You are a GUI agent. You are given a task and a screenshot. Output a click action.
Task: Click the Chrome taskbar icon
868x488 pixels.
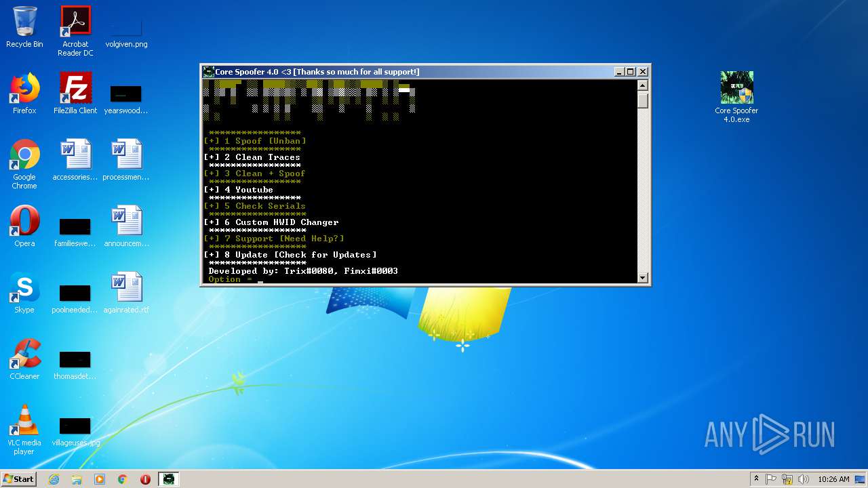[x=123, y=479]
